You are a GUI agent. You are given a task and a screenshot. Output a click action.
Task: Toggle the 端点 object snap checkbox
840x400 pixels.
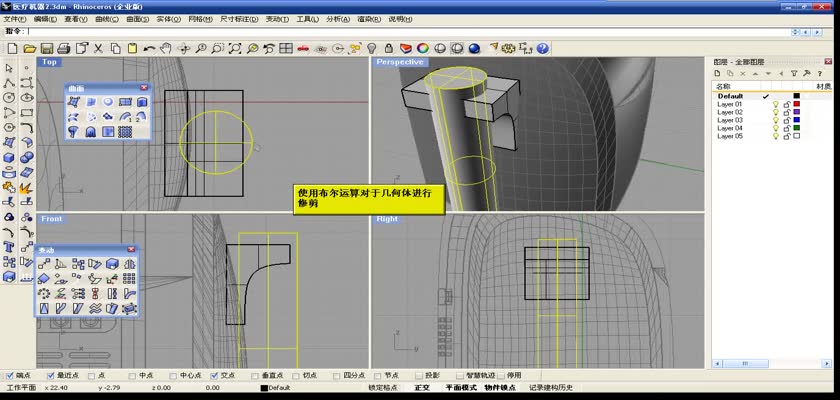[9, 376]
